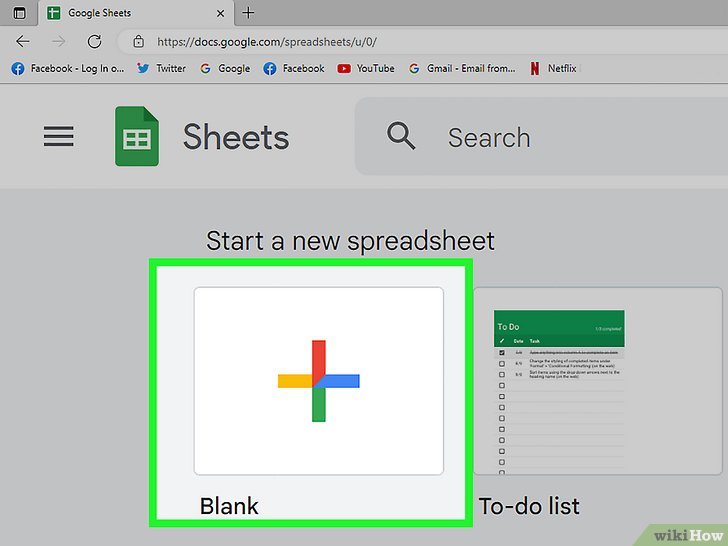Go back to the previous page
This screenshot has width=728, height=546.
[23, 42]
